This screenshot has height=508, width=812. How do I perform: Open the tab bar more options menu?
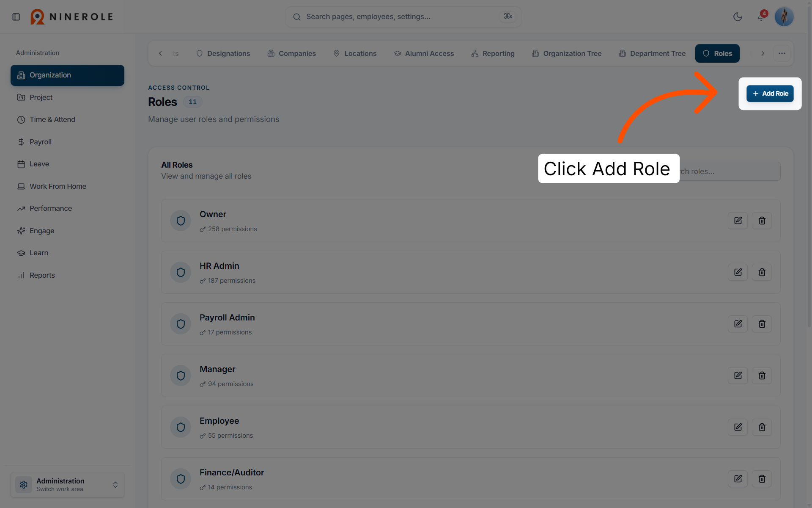(782, 53)
